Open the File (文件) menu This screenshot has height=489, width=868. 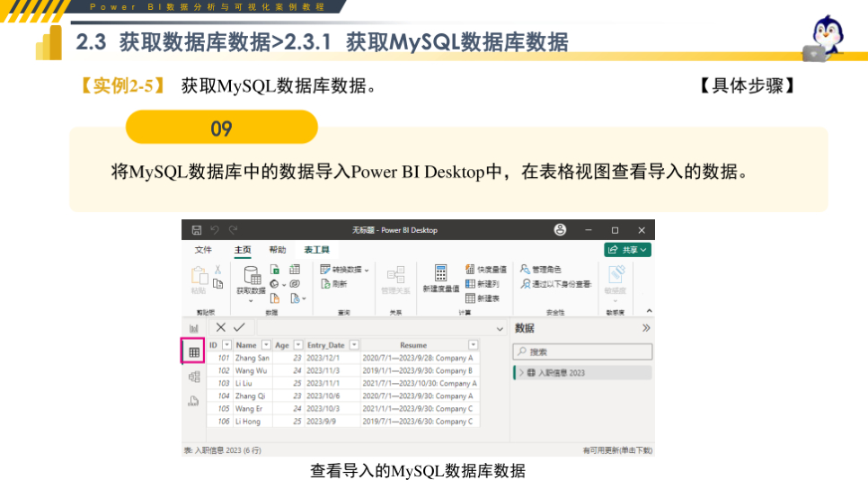point(203,250)
